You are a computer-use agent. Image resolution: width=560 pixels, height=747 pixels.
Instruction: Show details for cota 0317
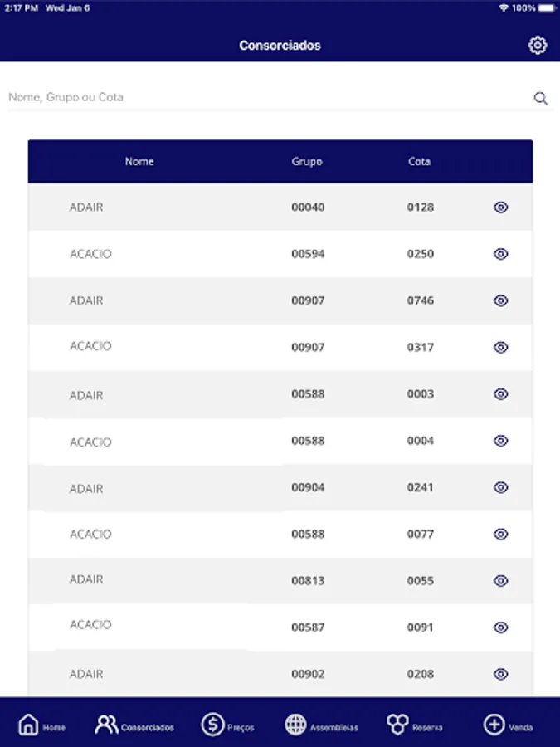pyautogui.click(x=500, y=347)
